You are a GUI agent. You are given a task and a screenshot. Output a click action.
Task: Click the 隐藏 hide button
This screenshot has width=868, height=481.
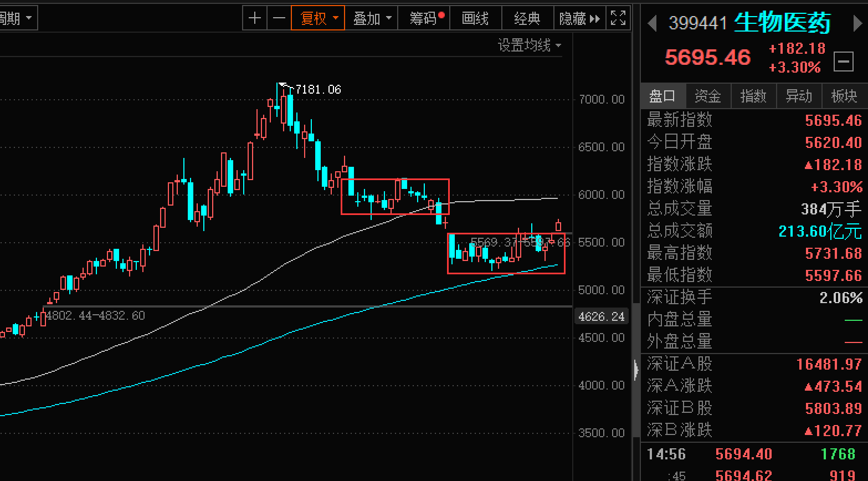pos(580,18)
